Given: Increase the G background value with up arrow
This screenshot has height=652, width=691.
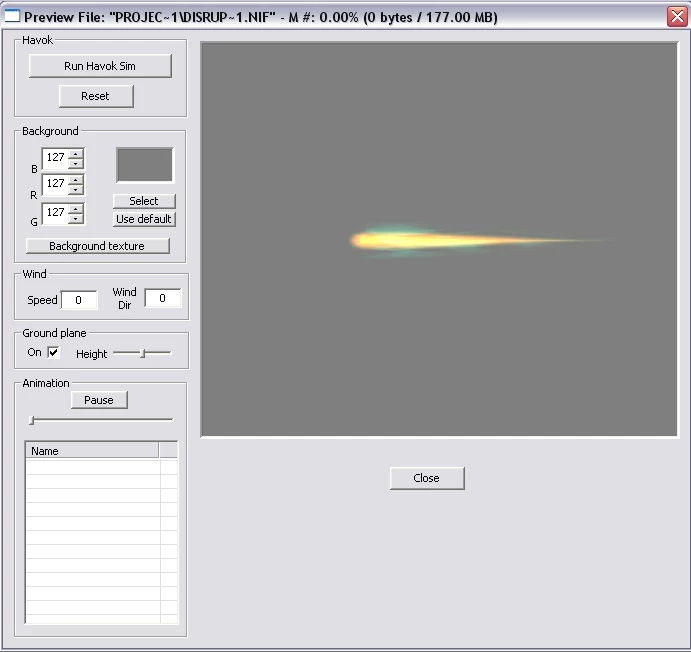Looking at the screenshot, I should pyautogui.click(x=76, y=209).
